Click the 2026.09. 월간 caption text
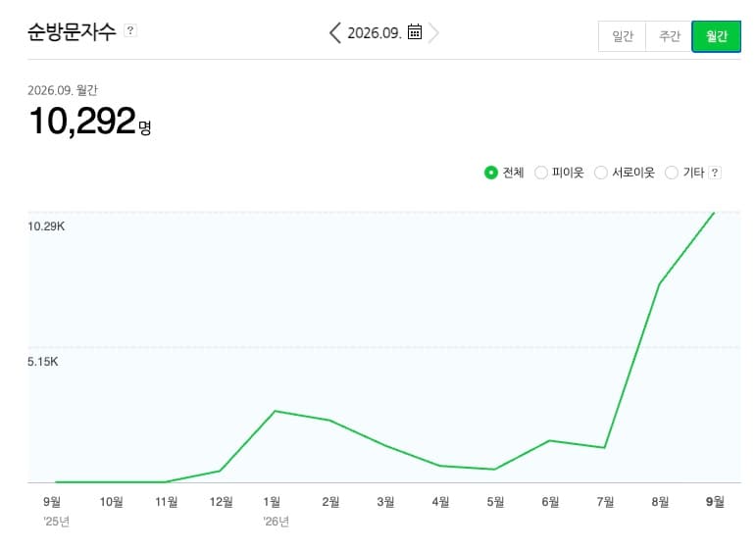Viewport: 756px width, 550px height. pos(63,90)
